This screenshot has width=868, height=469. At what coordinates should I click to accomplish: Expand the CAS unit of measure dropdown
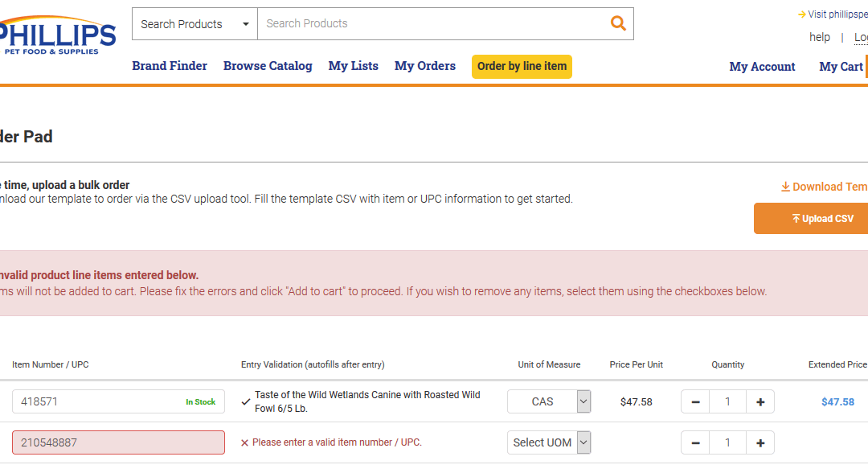[549, 401]
